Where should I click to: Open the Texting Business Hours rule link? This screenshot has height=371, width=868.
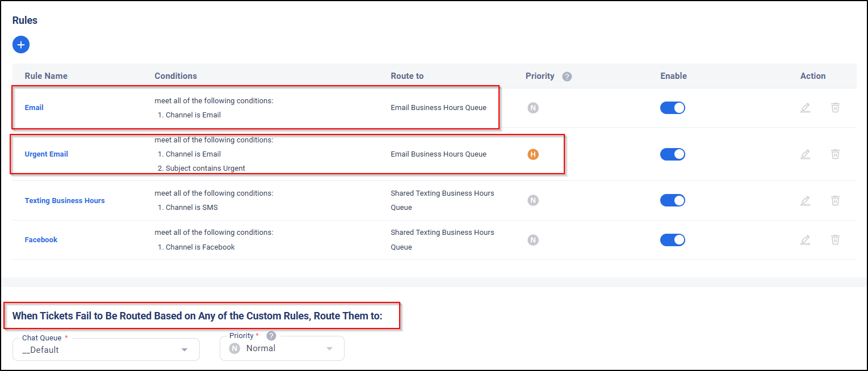tap(65, 201)
